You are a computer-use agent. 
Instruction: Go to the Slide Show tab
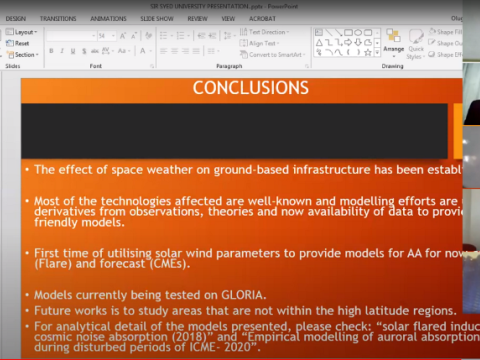157,19
